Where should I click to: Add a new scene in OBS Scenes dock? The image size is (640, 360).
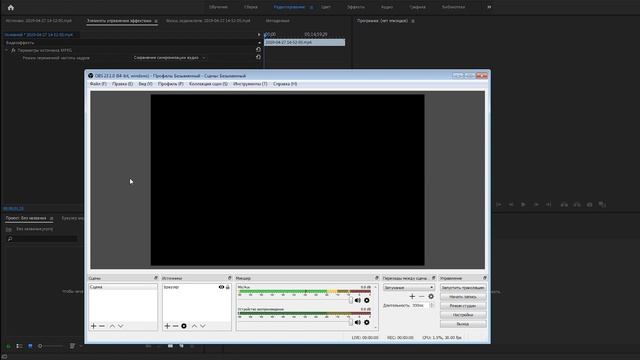(x=93, y=326)
